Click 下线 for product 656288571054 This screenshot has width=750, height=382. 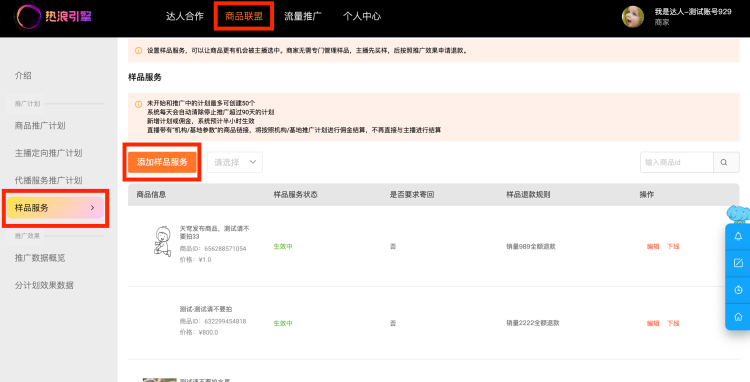(673, 247)
